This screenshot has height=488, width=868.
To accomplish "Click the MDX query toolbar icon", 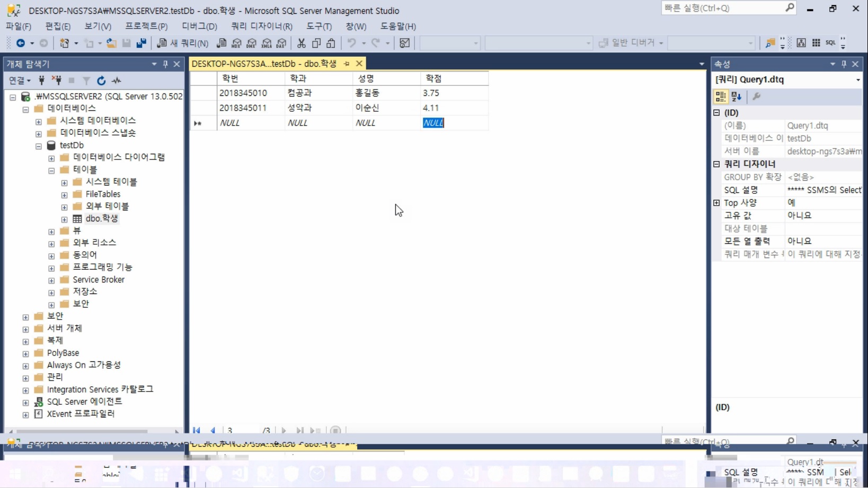I will [x=237, y=43].
